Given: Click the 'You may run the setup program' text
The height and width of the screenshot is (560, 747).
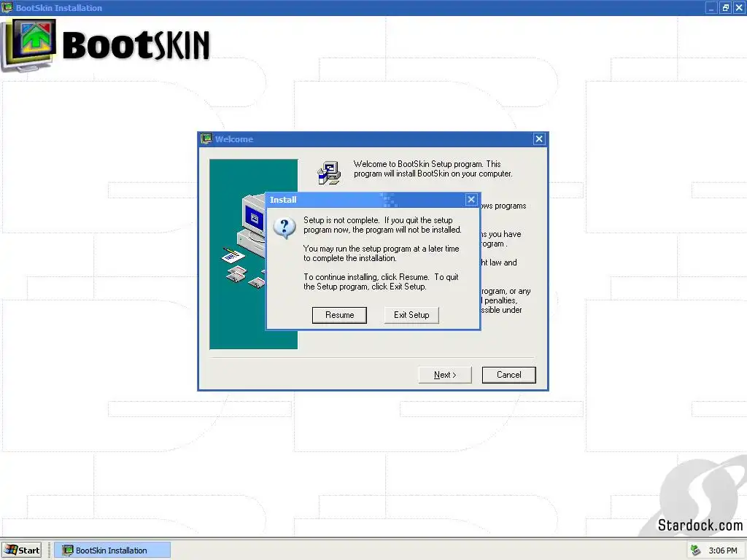Looking at the screenshot, I should pos(381,253).
